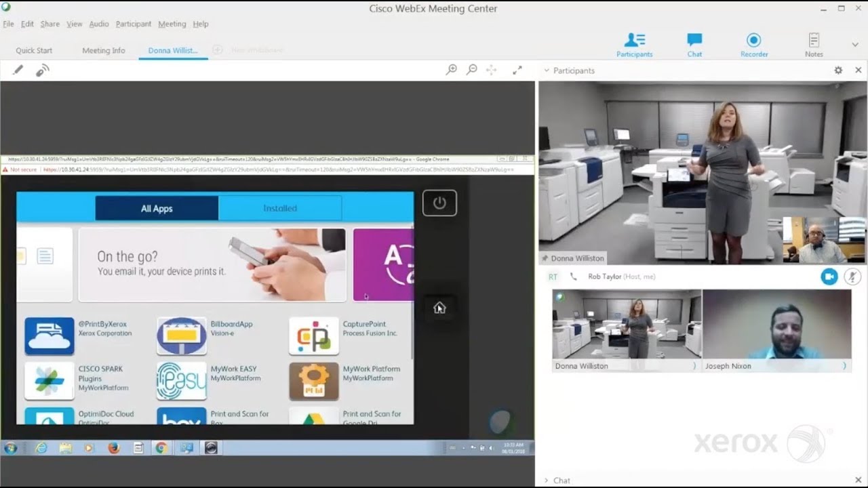Open the CISCO SPARK Plugins app icon

pos(50,381)
